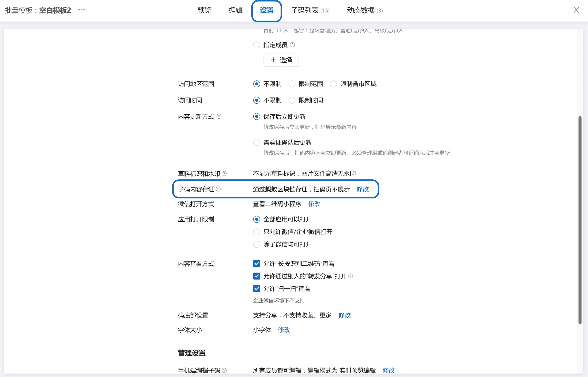Viewport: 588px width, 377px height.
Task: Select 只允许微信/企业微信打开 option
Action: (256, 232)
